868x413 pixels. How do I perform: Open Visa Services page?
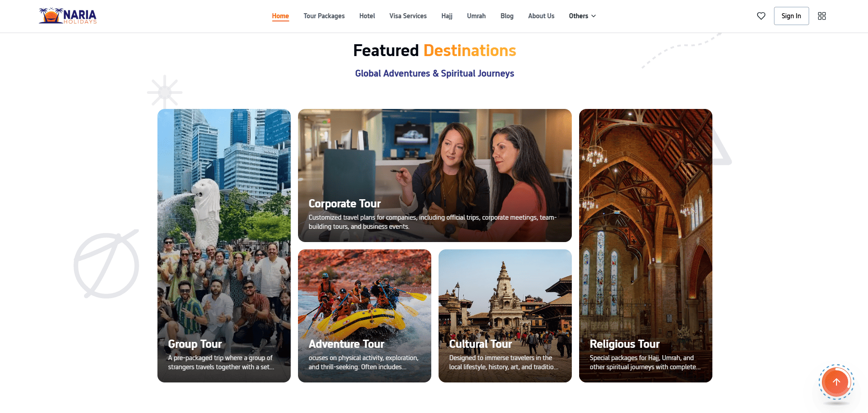tap(408, 16)
